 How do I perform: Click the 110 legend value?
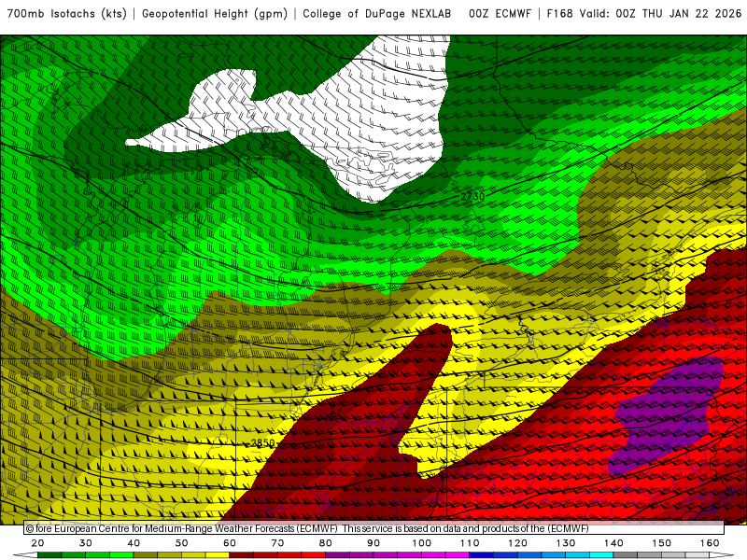pos(470,543)
